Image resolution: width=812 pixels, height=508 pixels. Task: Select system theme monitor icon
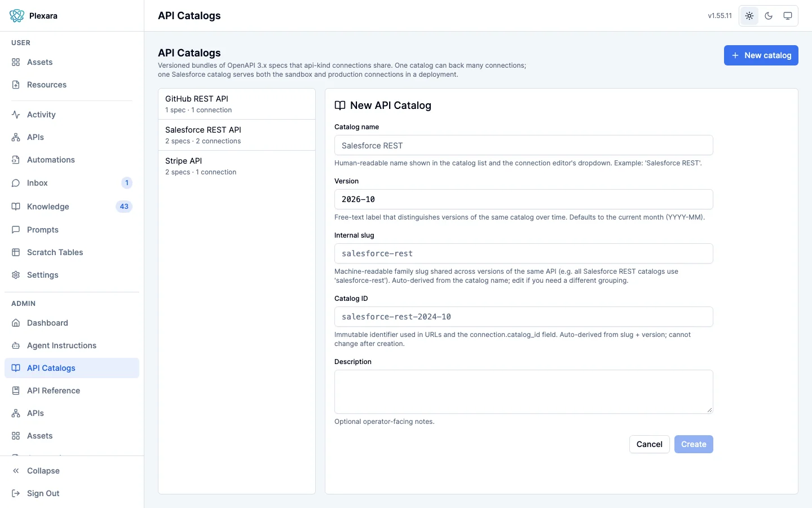[788, 16]
